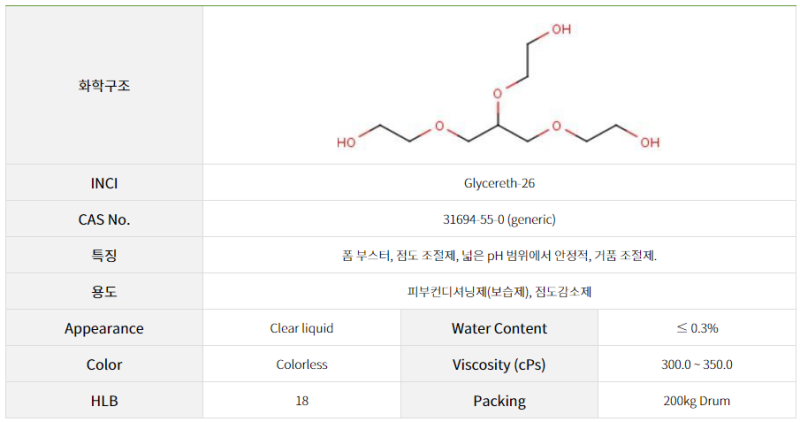Click the right OH group in the structure
Viewport: 800px width, 422px height.
pos(650,142)
